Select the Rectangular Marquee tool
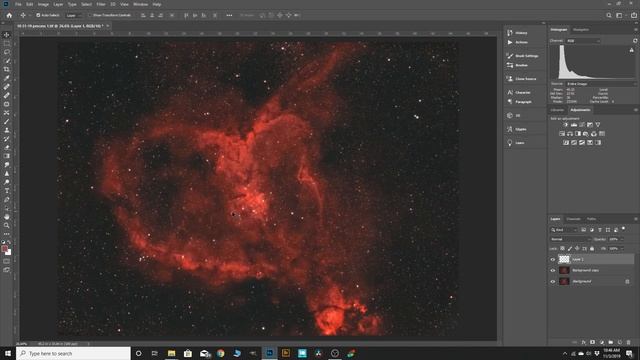640x360 pixels. point(7,43)
